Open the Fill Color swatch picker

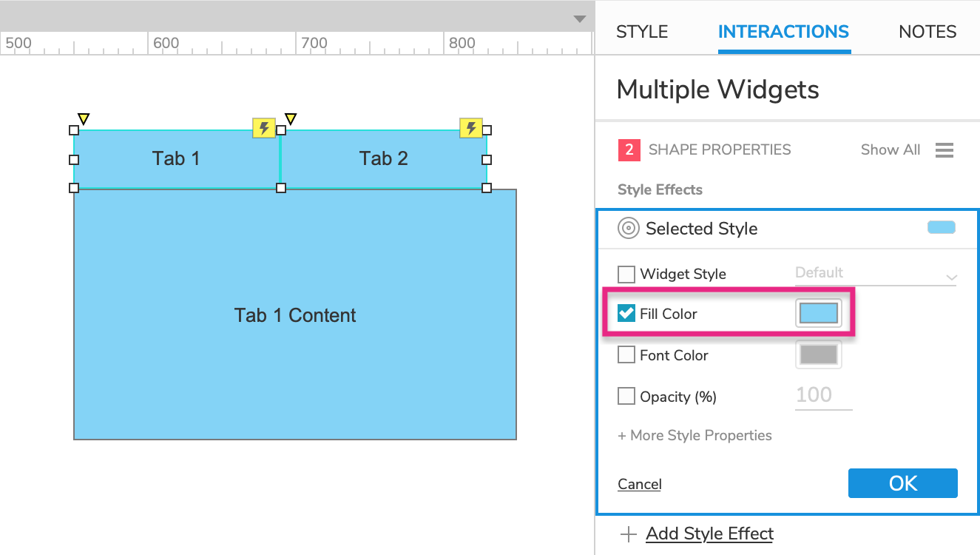(819, 314)
